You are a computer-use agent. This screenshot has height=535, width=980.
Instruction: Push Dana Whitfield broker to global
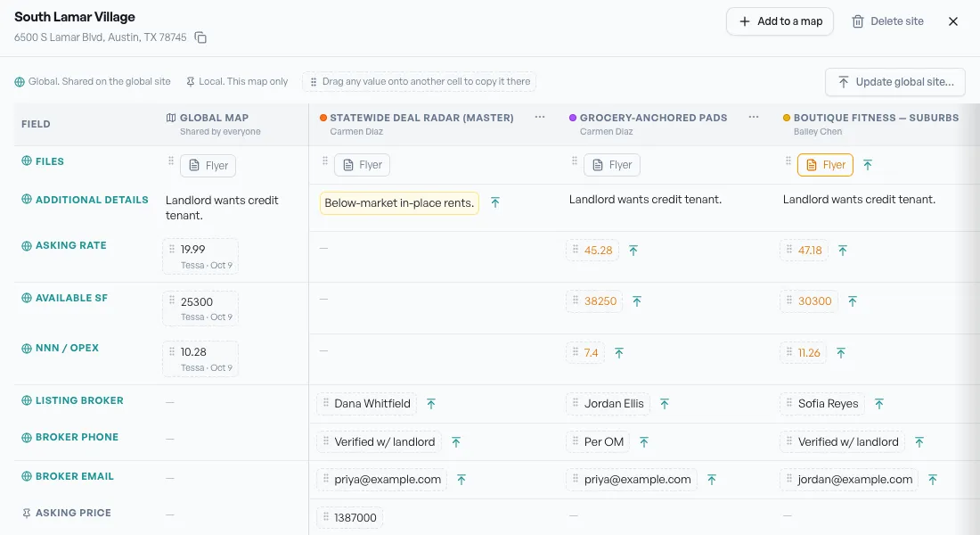(431, 404)
